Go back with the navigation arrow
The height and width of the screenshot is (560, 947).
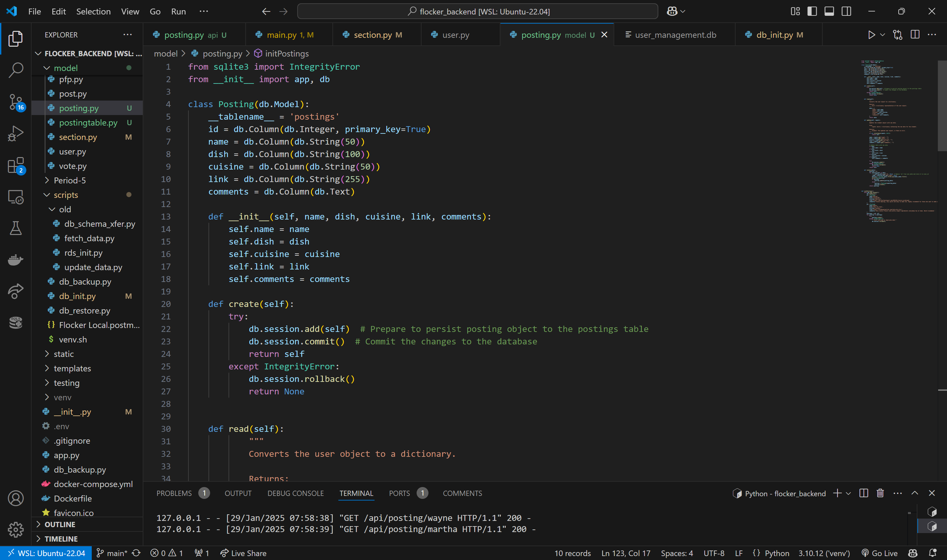pyautogui.click(x=266, y=11)
